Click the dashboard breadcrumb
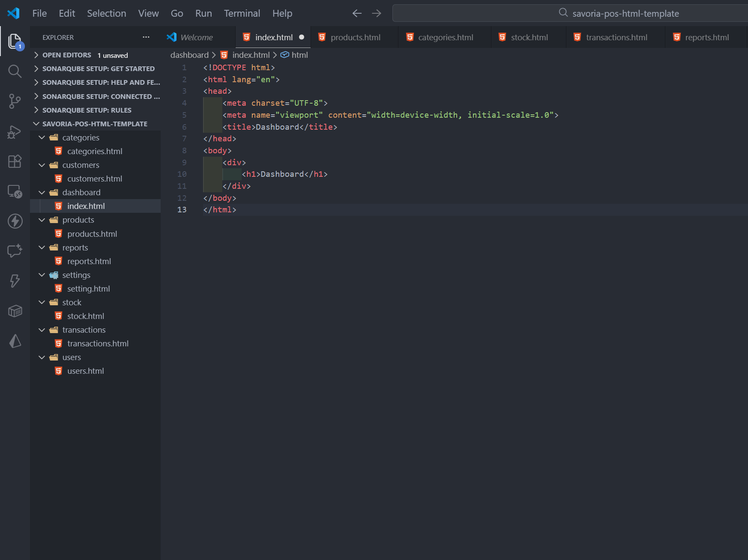The width and height of the screenshot is (748, 560). click(x=189, y=55)
